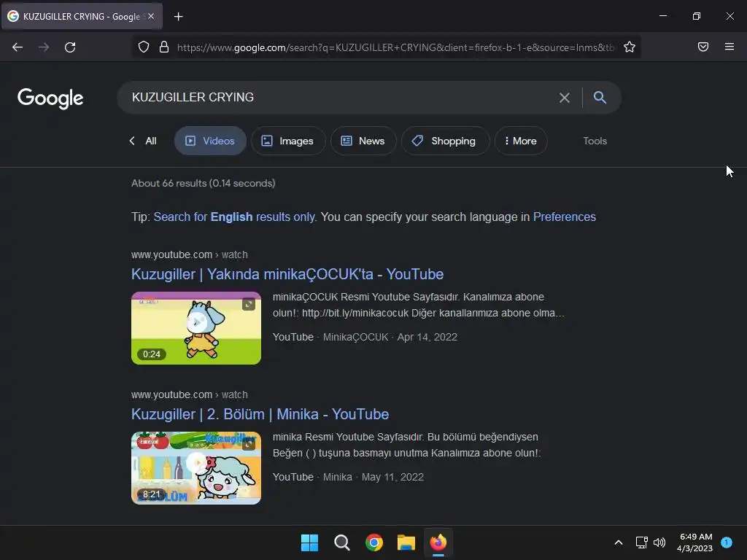Click the left chevron before All
This screenshot has width=747, height=560.
tap(132, 141)
